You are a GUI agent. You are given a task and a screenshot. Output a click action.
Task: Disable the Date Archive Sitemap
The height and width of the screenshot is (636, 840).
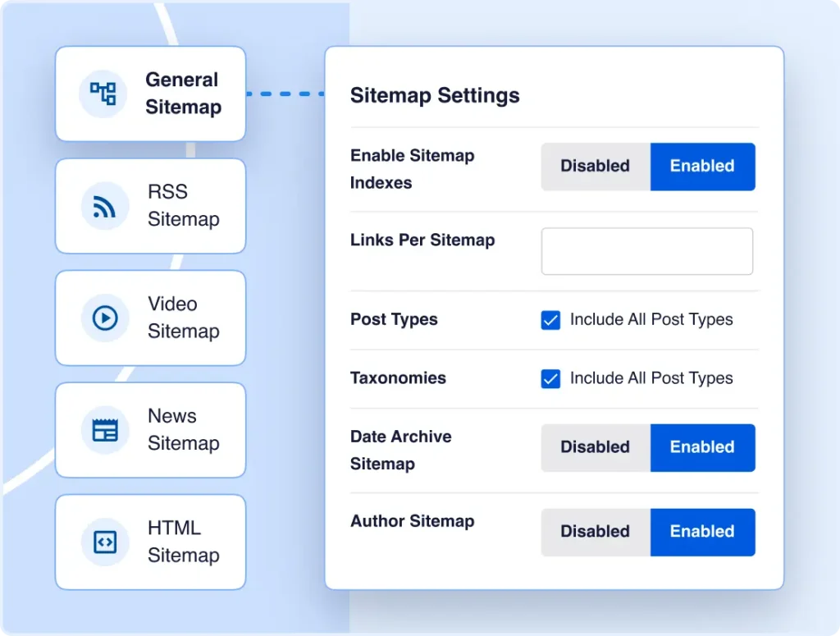click(595, 447)
